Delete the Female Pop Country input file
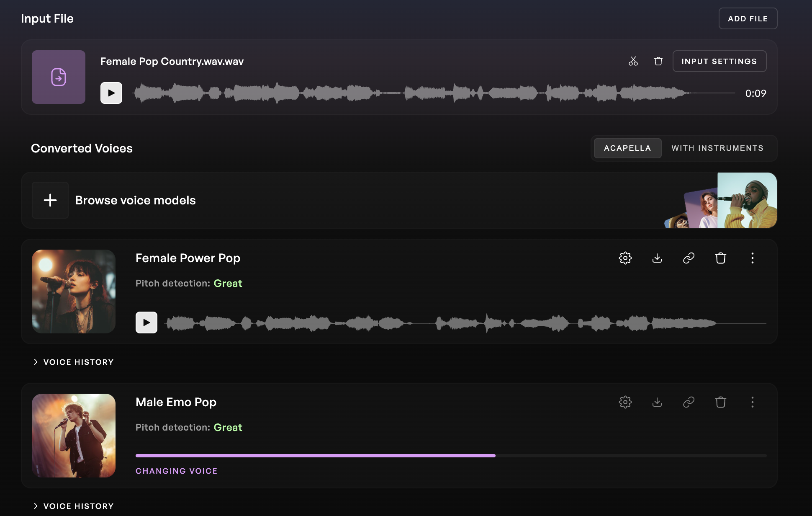This screenshot has width=812, height=516. 658,61
